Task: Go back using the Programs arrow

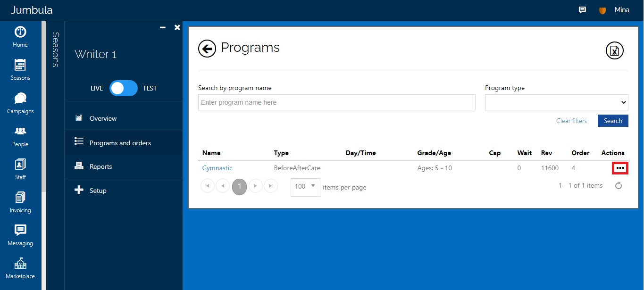Action: pos(207,48)
